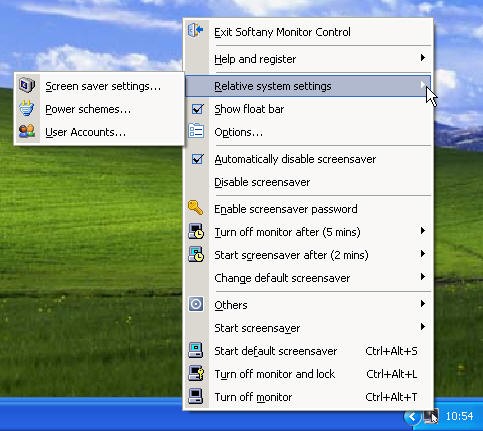This screenshot has height=431, width=483.
Task: Expand Turn off monitor after arrow
Action: pos(423,231)
